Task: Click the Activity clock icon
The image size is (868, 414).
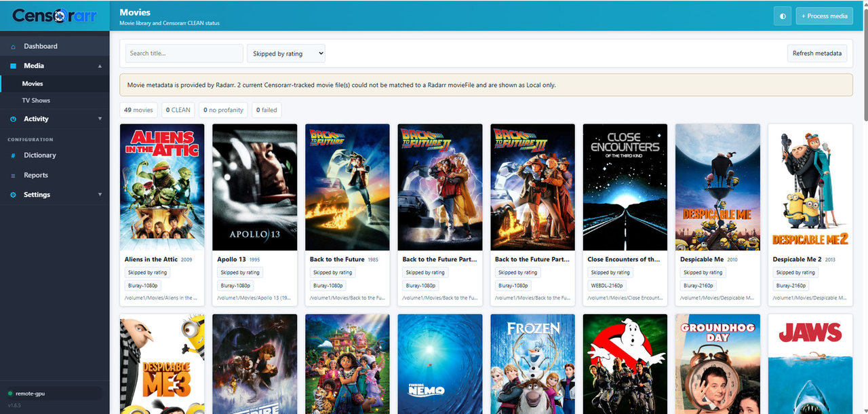Action: point(14,119)
